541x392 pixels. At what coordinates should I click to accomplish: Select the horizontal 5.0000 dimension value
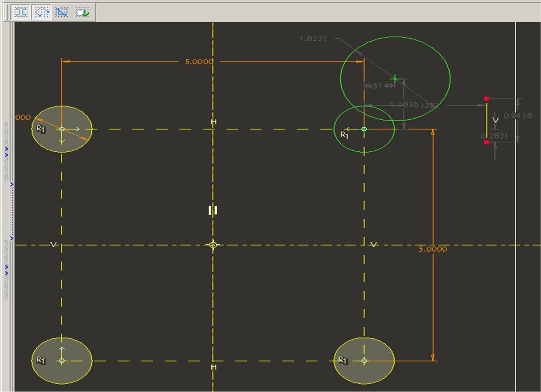(x=199, y=61)
